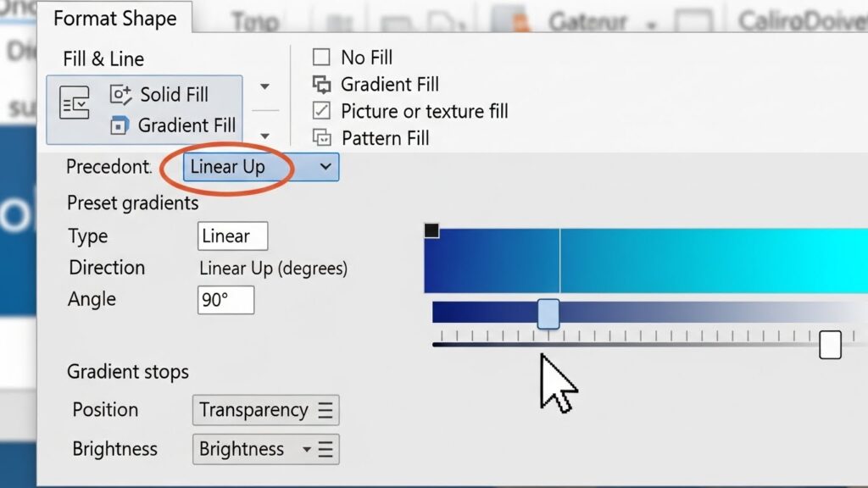
Task: Click the Solid Fill icon
Action: (x=121, y=95)
